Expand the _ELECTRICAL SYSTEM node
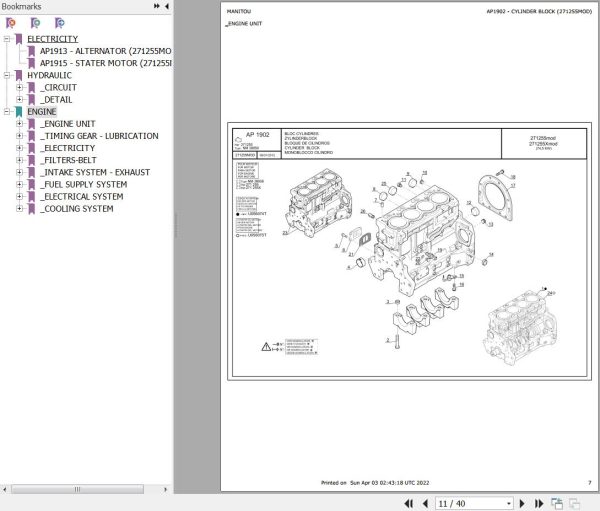 (19, 196)
